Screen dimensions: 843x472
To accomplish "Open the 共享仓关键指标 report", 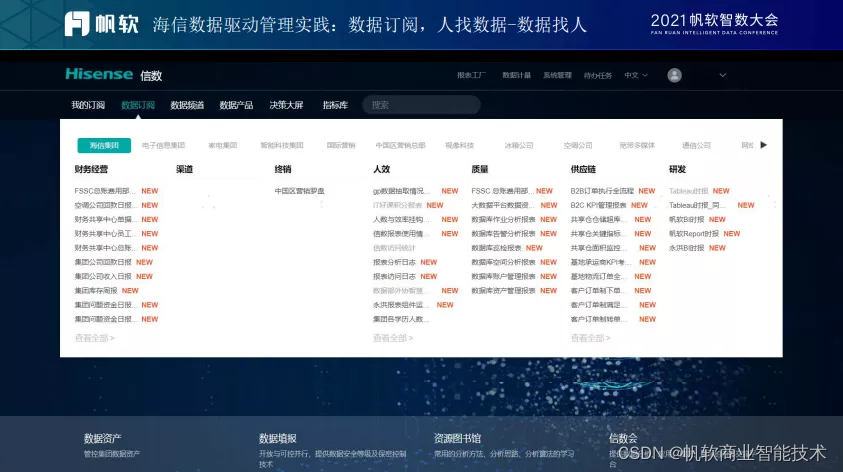I will point(598,233).
